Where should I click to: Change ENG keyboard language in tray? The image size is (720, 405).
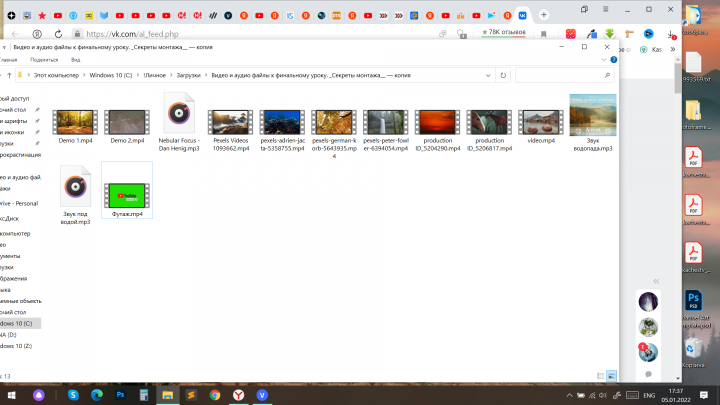click(x=649, y=395)
